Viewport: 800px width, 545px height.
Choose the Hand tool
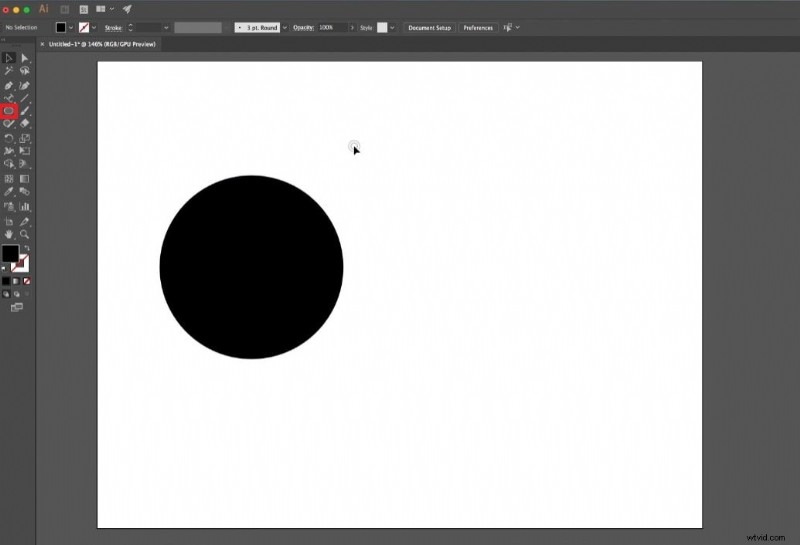tap(9, 234)
